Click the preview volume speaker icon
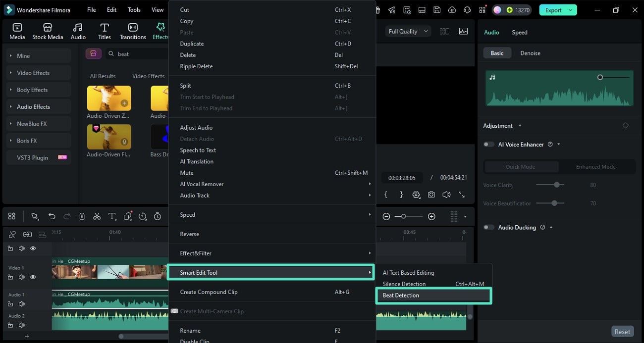The image size is (644, 343). tap(446, 195)
